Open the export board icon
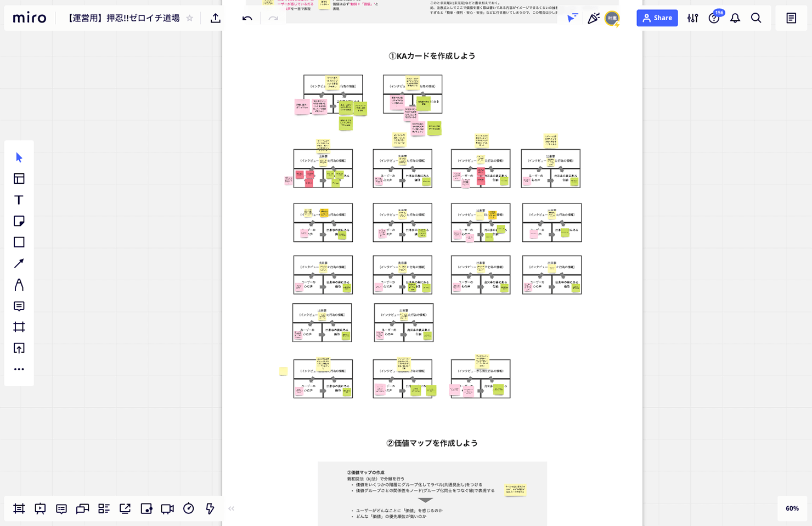 [216, 18]
